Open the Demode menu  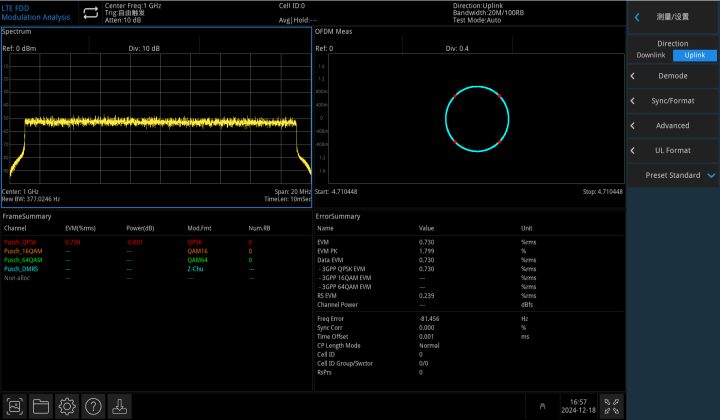click(x=673, y=76)
